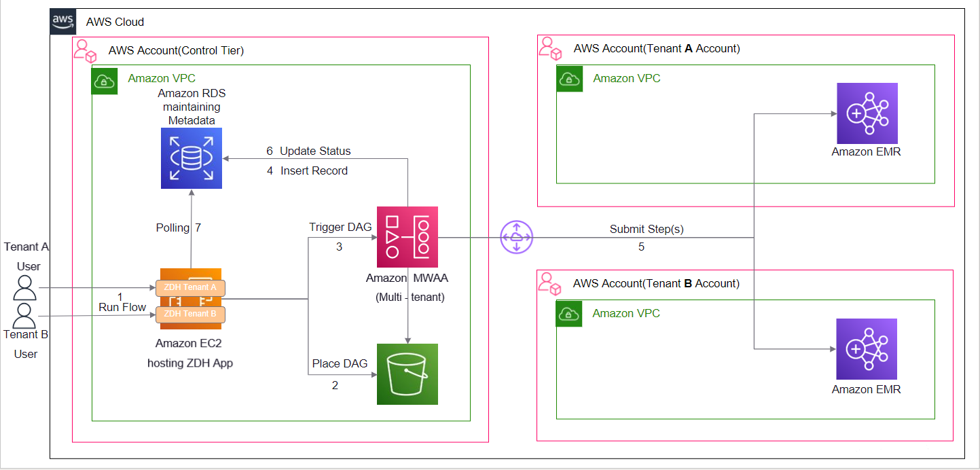Click the Run Flow label
This screenshot has height=470, width=980.
click(x=122, y=307)
